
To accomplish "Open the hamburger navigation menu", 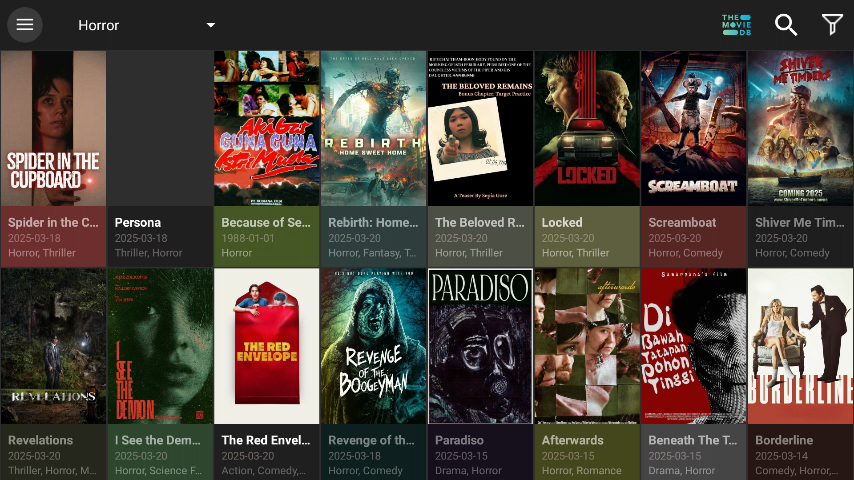I will (25, 25).
